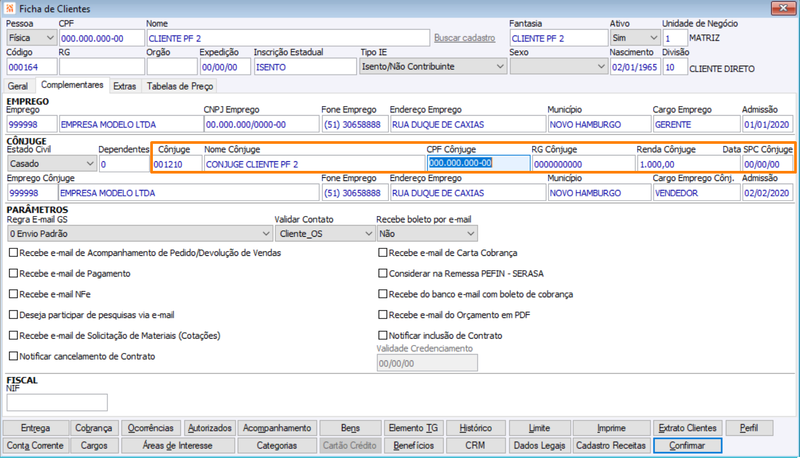Open Dados Legais button
This screenshot has height=458, width=800.
click(539, 445)
